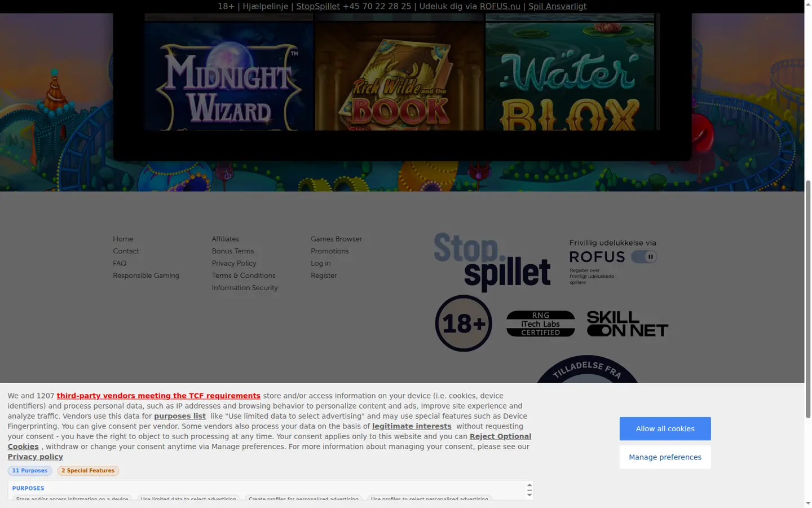Click the purposes list scroll down arrow
812x508 pixels.
[529, 495]
